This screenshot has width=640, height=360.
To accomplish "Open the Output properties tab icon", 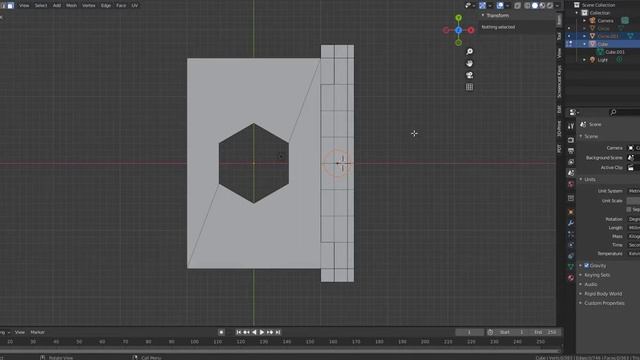I will click(x=571, y=151).
